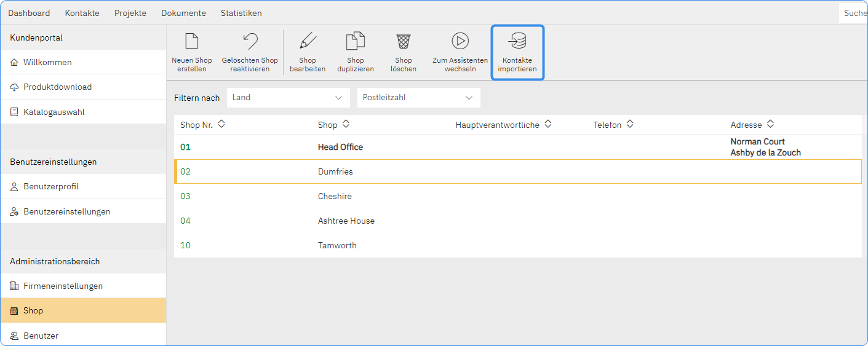Select the Tamworth shop row
The width and height of the screenshot is (868, 346).
click(x=337, y=246)
